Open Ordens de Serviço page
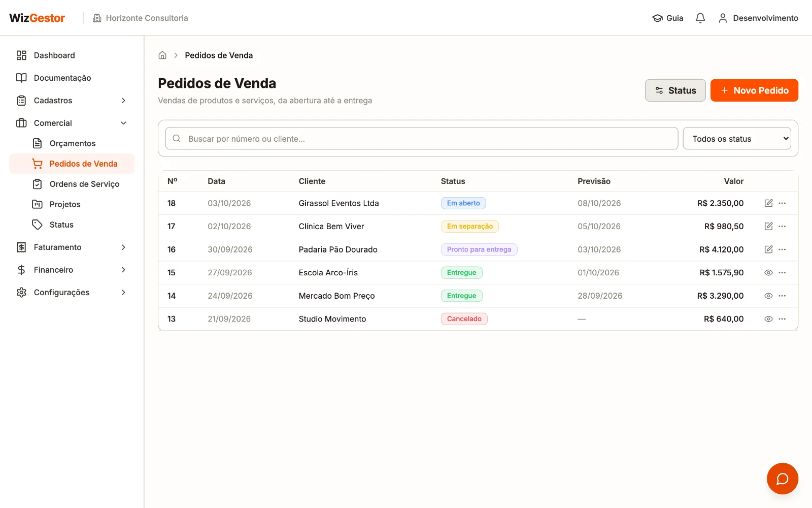812x508 pixels. 72,184
